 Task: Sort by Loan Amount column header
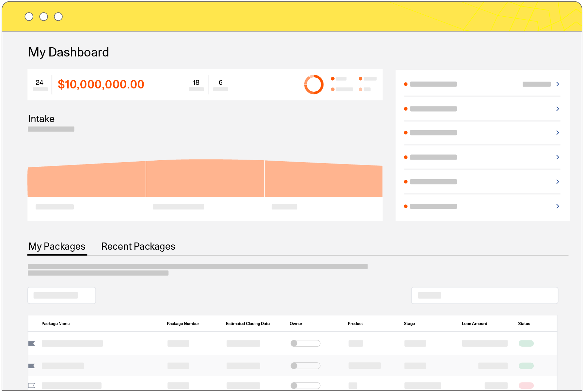tap(474, 324)
